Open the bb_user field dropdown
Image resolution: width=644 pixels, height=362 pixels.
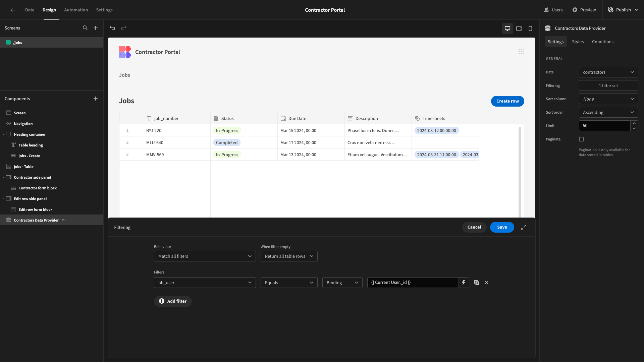205,283
